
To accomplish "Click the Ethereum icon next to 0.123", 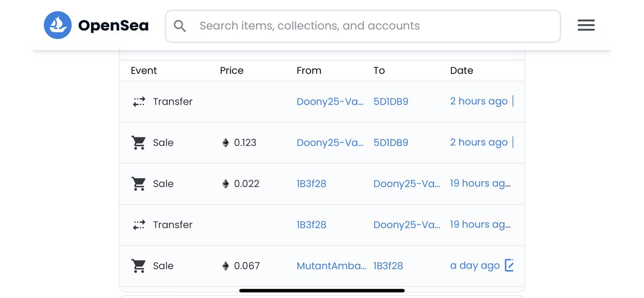I will [225, 143].
